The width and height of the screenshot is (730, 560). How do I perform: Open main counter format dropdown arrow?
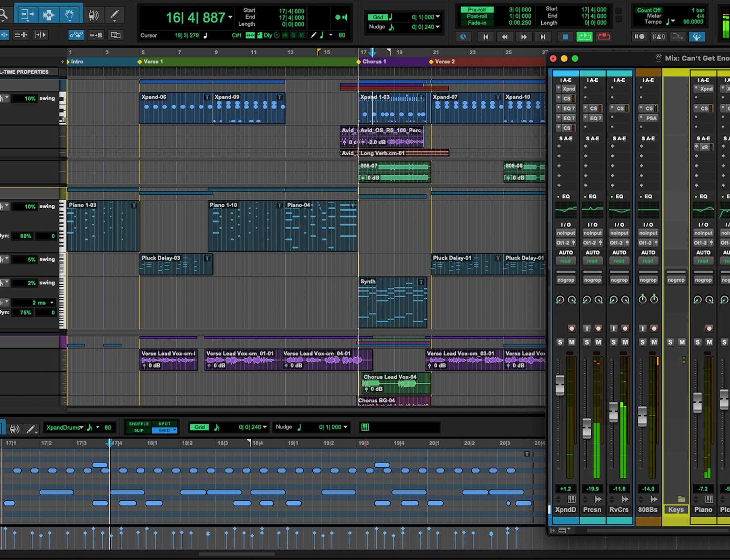click(231, 17)
